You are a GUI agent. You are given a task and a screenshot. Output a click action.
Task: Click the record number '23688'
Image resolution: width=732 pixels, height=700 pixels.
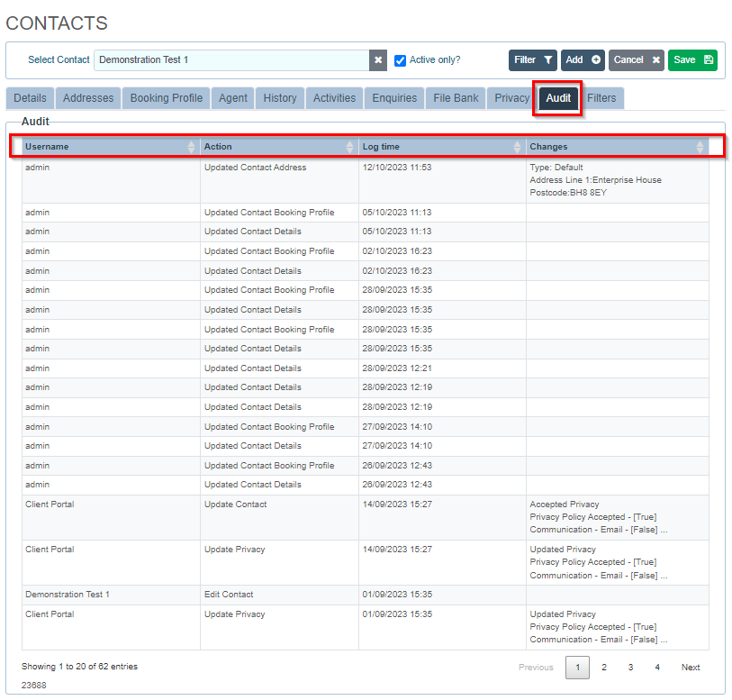pos(33,686)
